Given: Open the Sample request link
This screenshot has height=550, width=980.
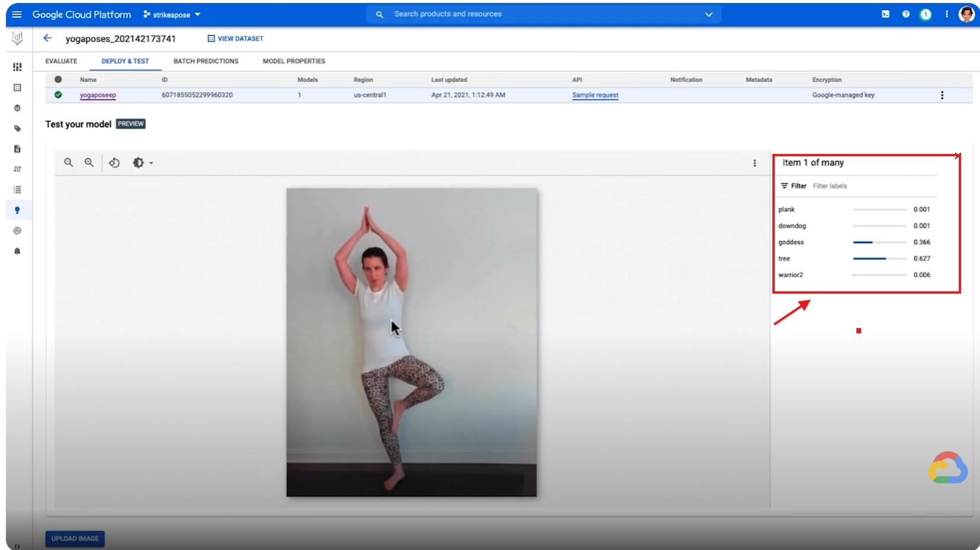Looking at the screenshot, I should coord(595,95).
